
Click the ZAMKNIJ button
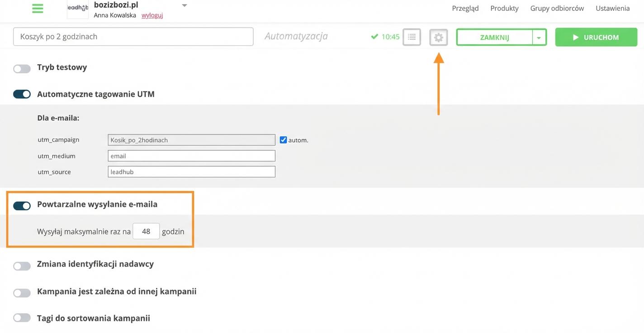494,37
